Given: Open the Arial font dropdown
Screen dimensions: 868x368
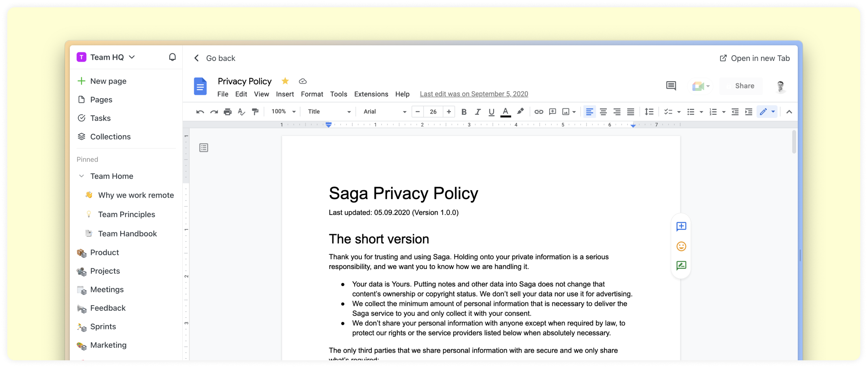Looking at the screenshot, I should pyautogui.click(x=384, y=112).
